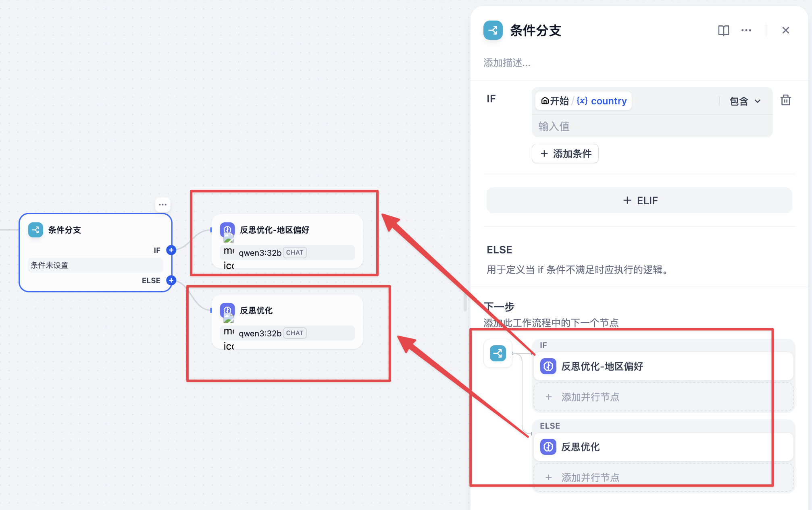Viewport: 812px width, 510px height.
Task: Click the 条件分支 title text in panel
Action: click(x=535, y=31)
